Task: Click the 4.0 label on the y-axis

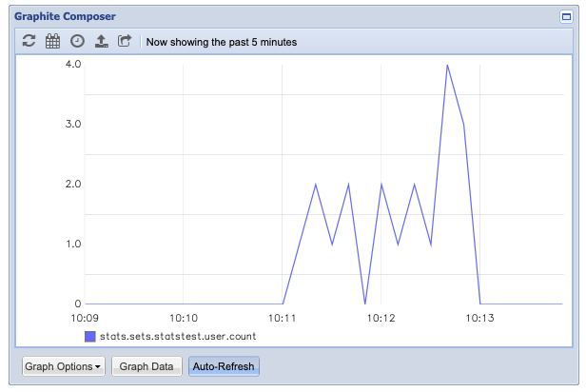Action: pos(72,64)
